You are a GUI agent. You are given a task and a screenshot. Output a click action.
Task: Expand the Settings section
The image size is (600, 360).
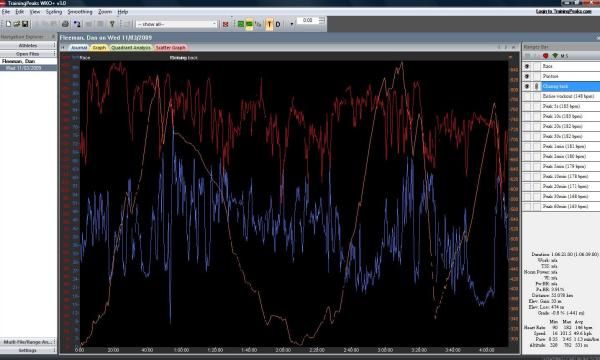[28, 350]
